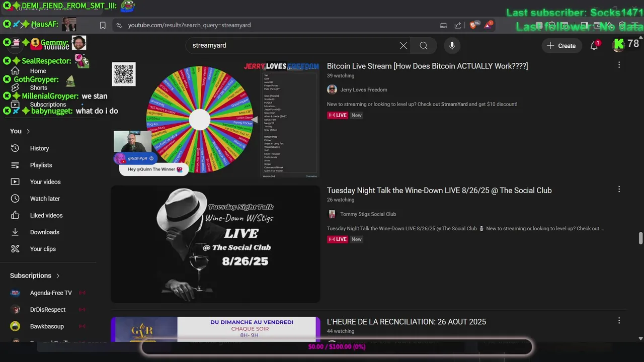Click New badge under Bitcoin Live Stream
644x362 pixels.
point(356,115)
